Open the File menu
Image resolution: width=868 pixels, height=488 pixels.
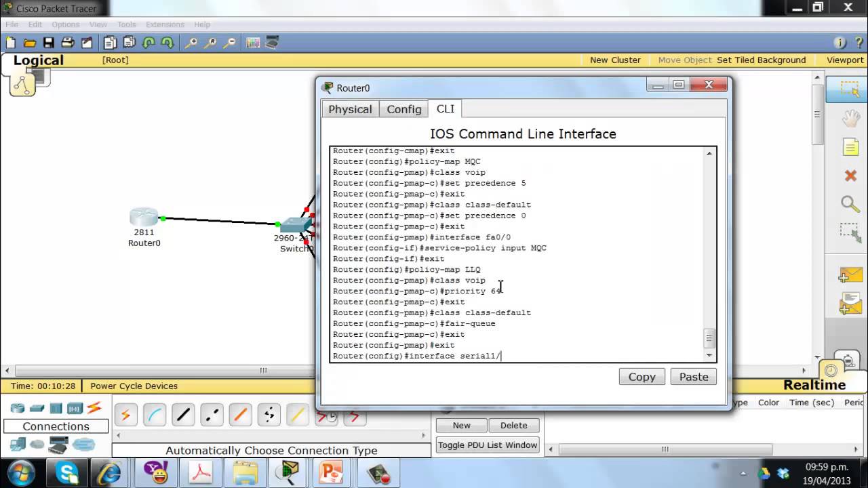(x=12, y=24)
